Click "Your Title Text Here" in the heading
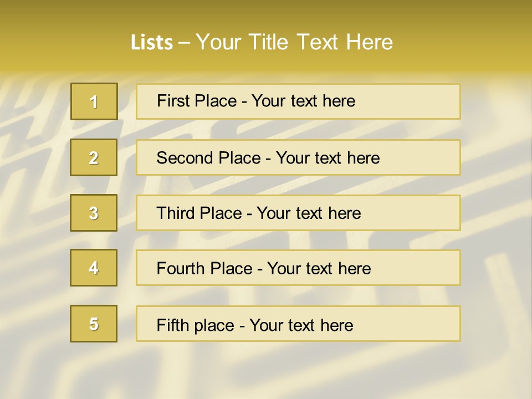Screen dimensions: 532x399 (x=294, y=42)
